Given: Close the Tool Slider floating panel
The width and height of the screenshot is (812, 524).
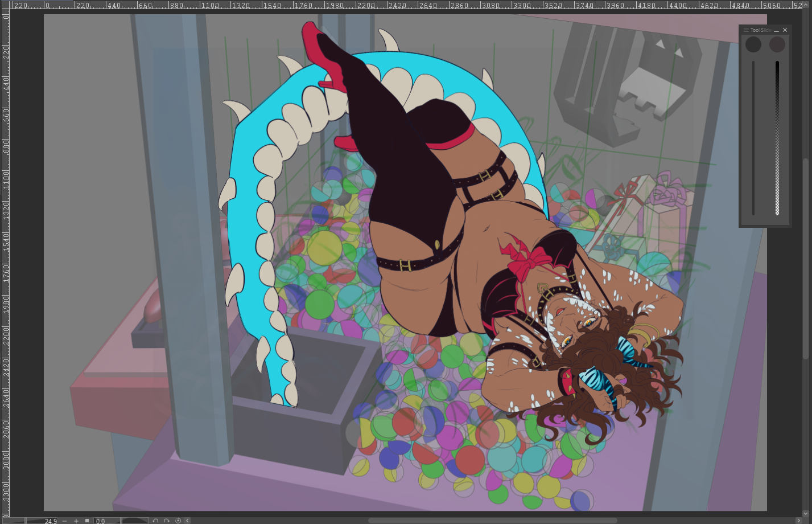Looking at the screenshot, I should [x=785, y=30].
